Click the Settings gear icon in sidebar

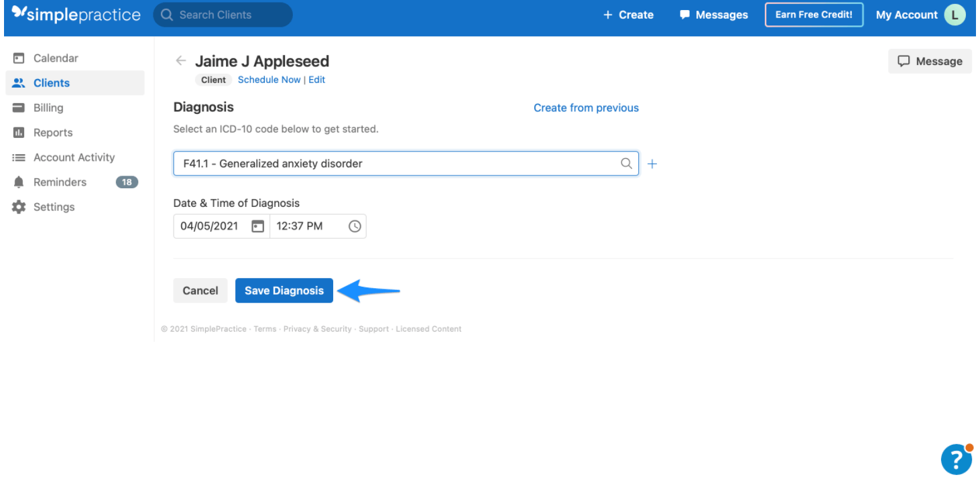[19, 207]
